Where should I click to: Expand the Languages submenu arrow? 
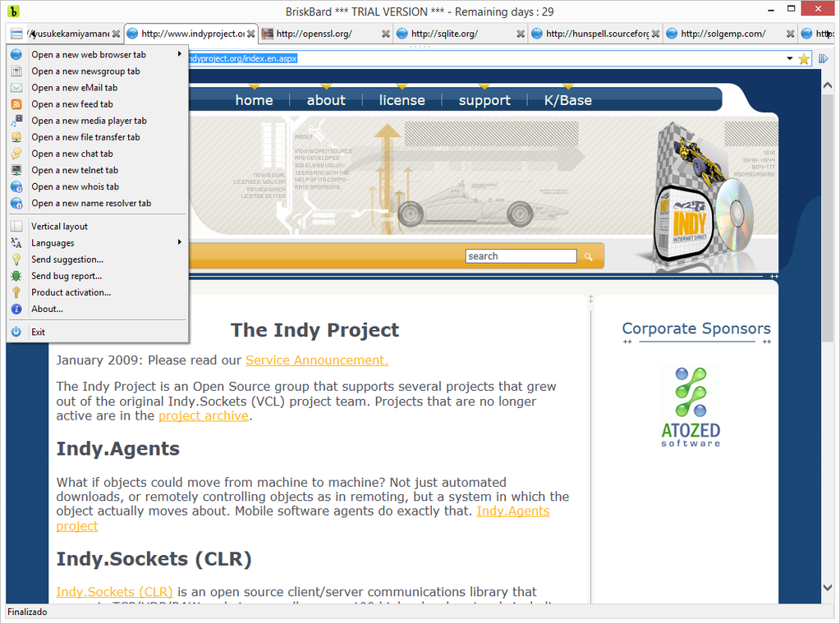tap(180, 242)
